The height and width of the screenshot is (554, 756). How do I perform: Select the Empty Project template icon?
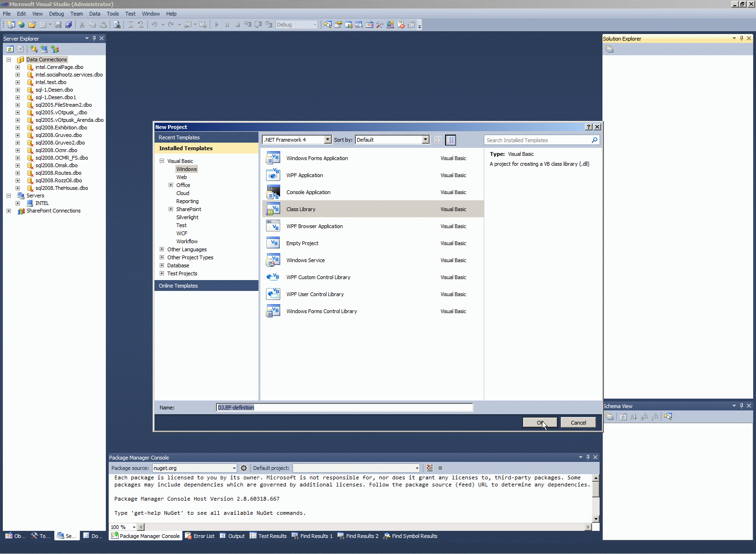273,243
